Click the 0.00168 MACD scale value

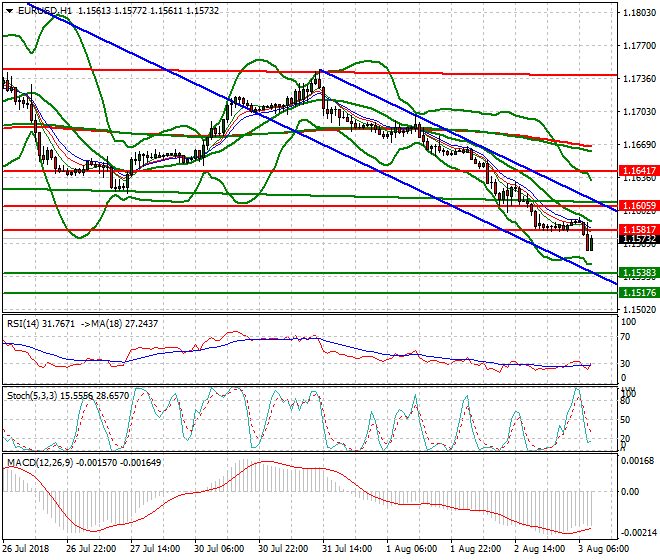(638, 461)
